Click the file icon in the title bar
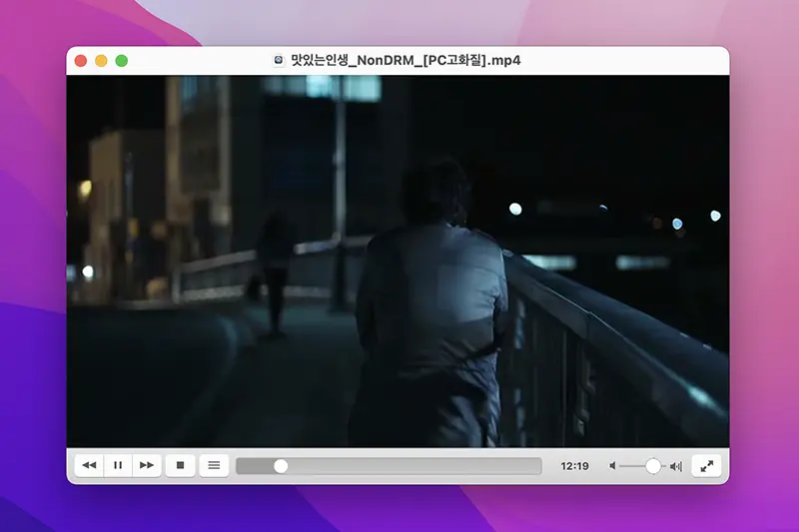The image size is (799, 532). point(279,61)
